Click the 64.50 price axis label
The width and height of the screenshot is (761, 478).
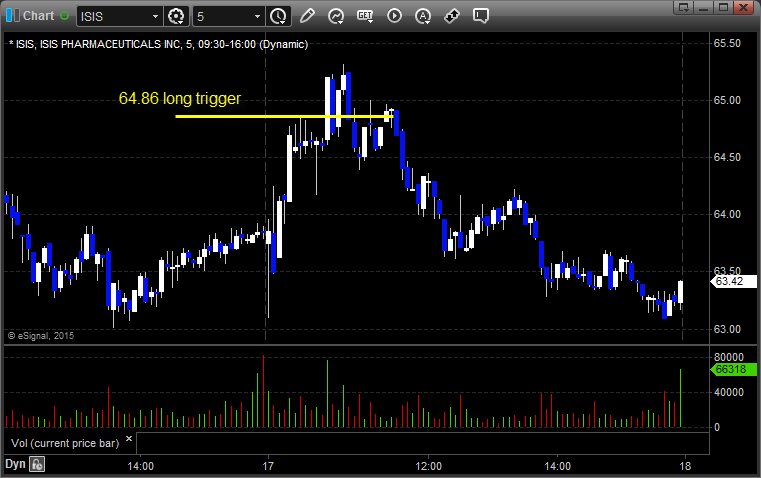coord(727,157)
